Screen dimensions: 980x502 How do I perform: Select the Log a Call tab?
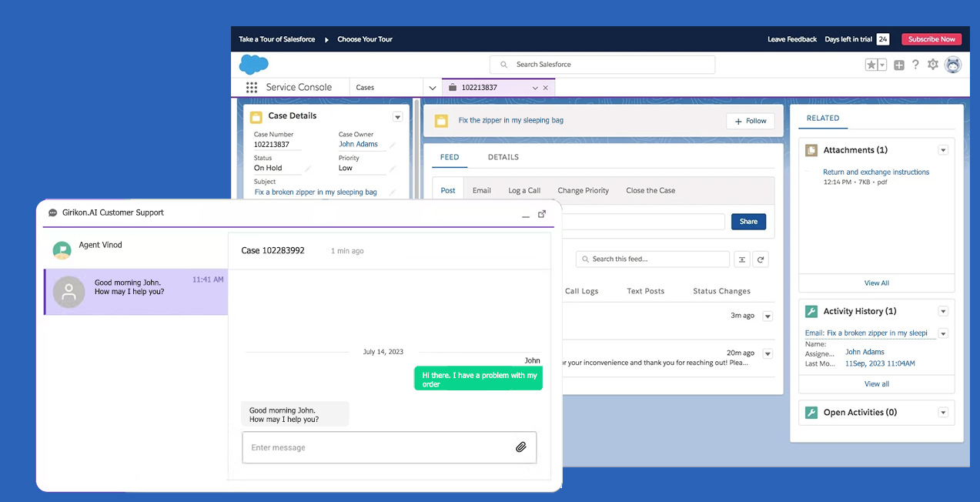click(x=524, y=190)
